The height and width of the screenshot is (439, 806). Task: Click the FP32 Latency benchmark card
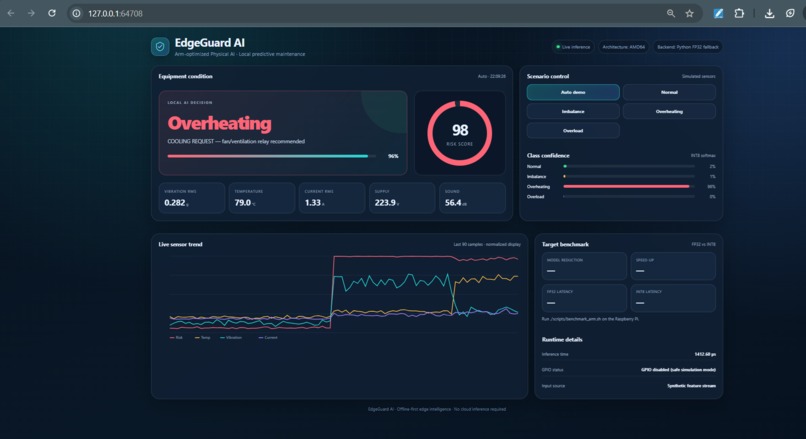pyautogui.click(x=584, y=298)
